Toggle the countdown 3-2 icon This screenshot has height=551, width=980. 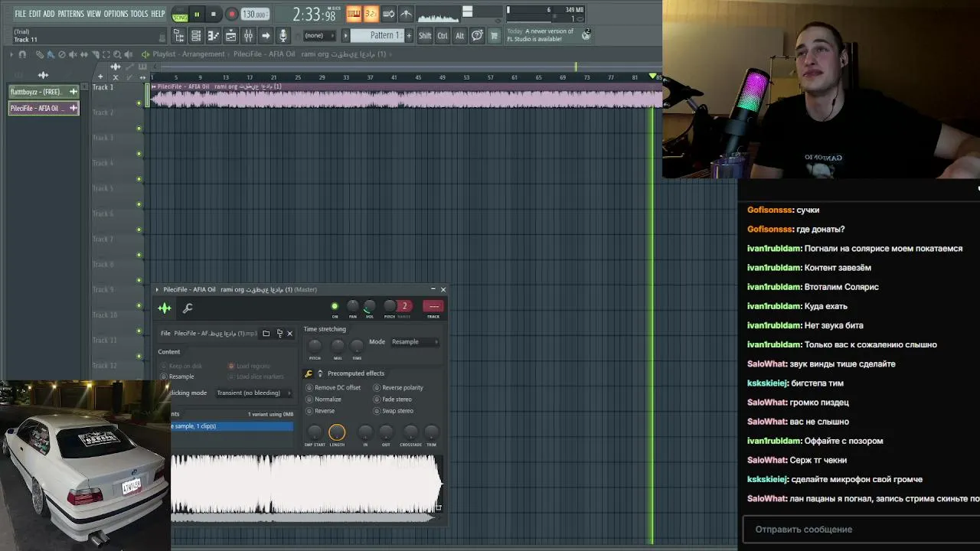[x=371, y=13]
